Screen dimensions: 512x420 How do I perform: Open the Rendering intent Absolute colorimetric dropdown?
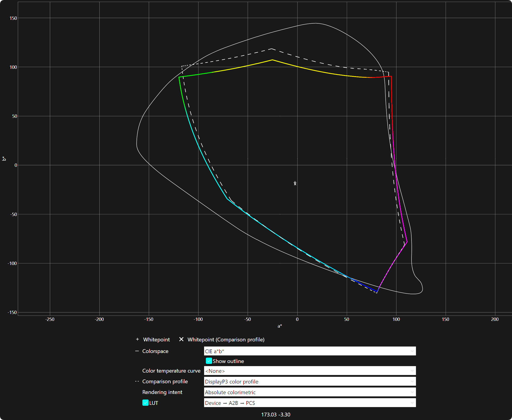tap(310, 392)
